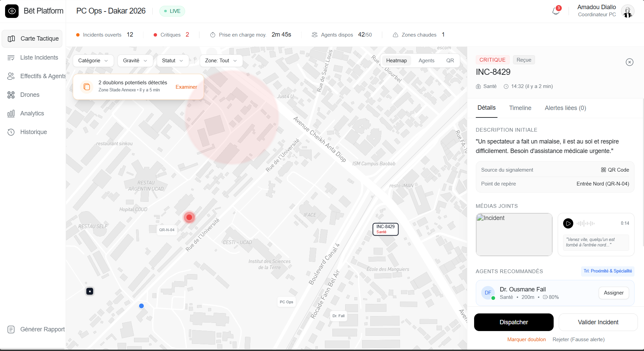Open Carte Tactique in the sidebar
Image resolution: width=644 pixels, height=351 pixels.
[32, 39]
